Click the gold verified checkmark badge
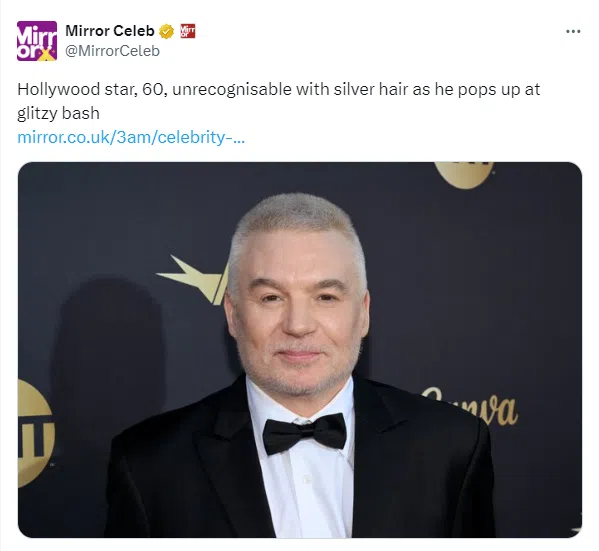This screenshot has width=599, height=551. tap(166, 31)
